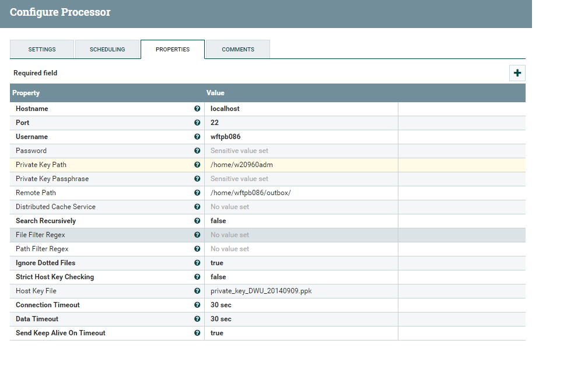
Task: Open help tooltip for Hostname property
Action: click(197, 109)
